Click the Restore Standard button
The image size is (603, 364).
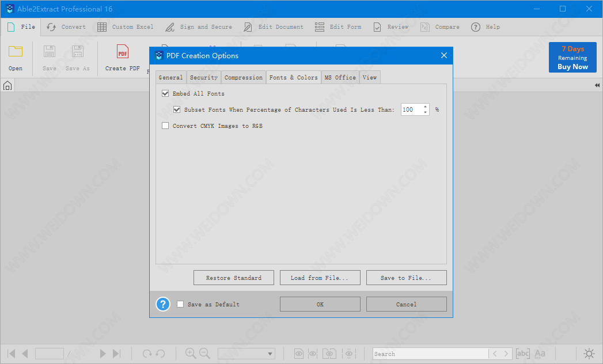(234, 278)
